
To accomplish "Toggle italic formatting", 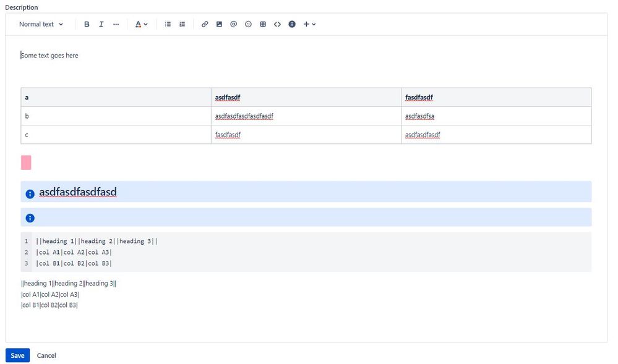I will coord(101,24).
